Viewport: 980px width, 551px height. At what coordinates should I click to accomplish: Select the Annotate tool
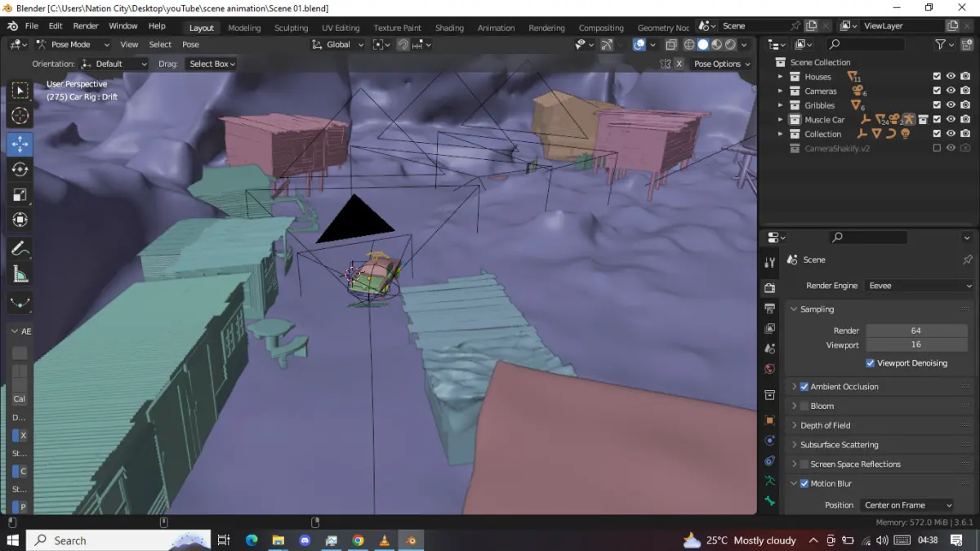[20, 248]
